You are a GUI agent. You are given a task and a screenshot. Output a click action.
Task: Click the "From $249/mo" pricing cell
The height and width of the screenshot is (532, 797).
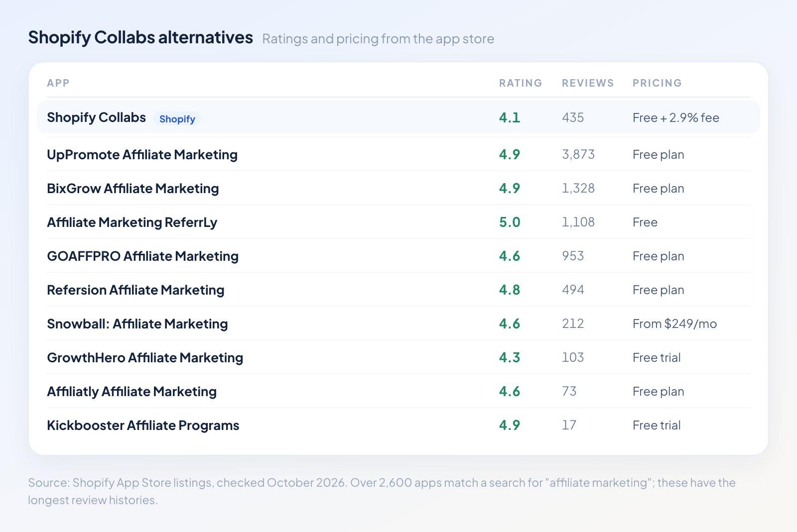pyautogui.click(x=674, y=324)
